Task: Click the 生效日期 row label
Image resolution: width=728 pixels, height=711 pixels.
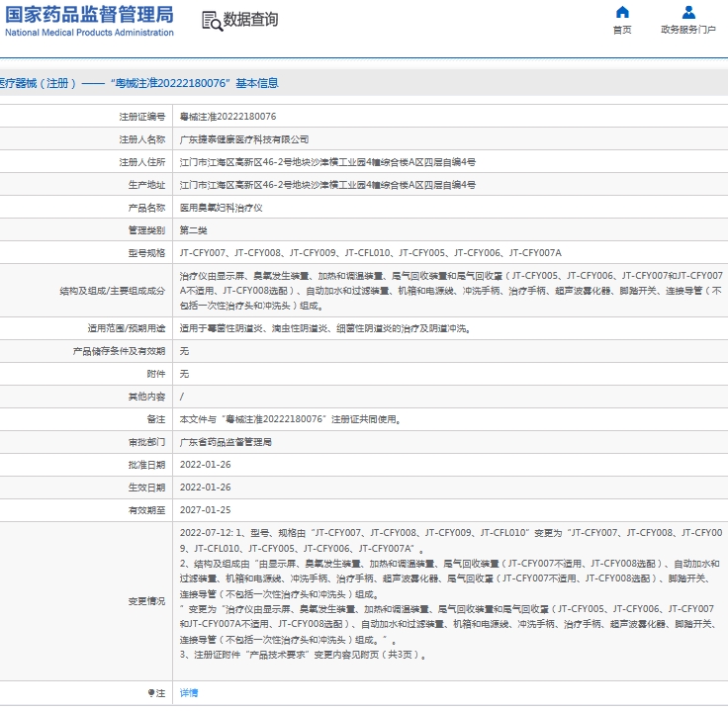Action: (x=146, y=488)
